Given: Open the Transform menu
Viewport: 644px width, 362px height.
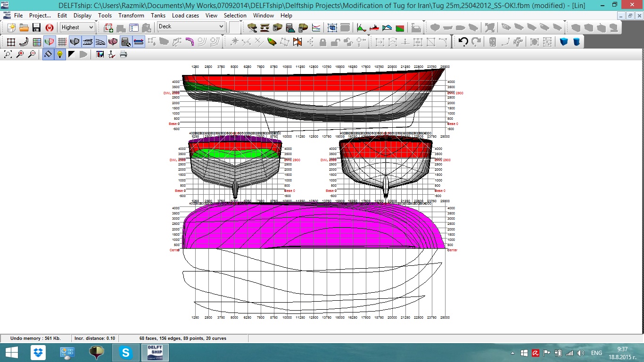Looking at the screenshot, I should click(131, 16).
